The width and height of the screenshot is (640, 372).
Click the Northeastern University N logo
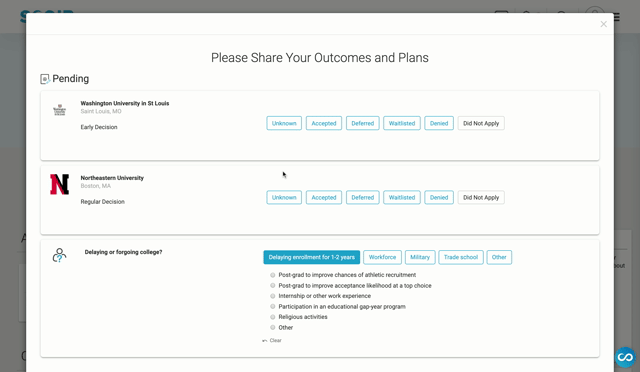pos(60,184)
